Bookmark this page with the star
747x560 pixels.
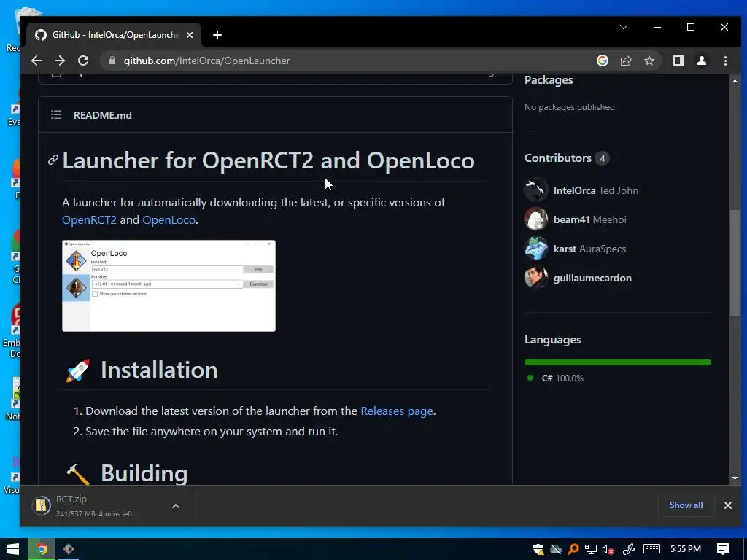[x=649, y=61]
